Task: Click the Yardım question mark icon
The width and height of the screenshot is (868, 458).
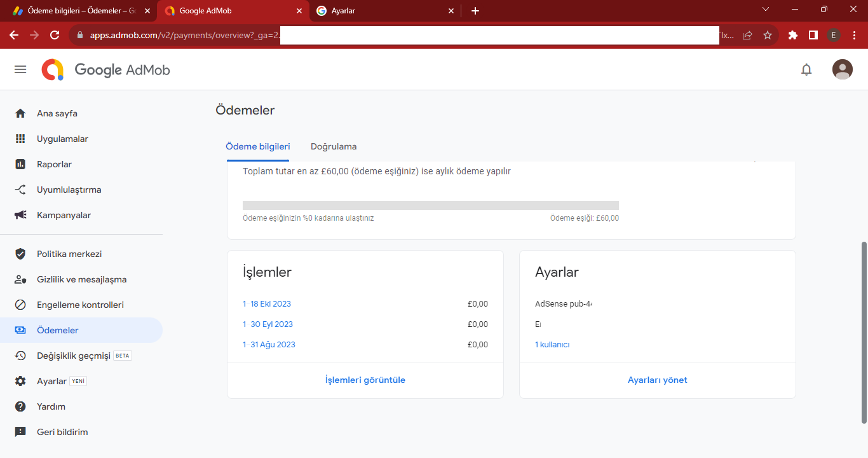Action: coord(20,406)
